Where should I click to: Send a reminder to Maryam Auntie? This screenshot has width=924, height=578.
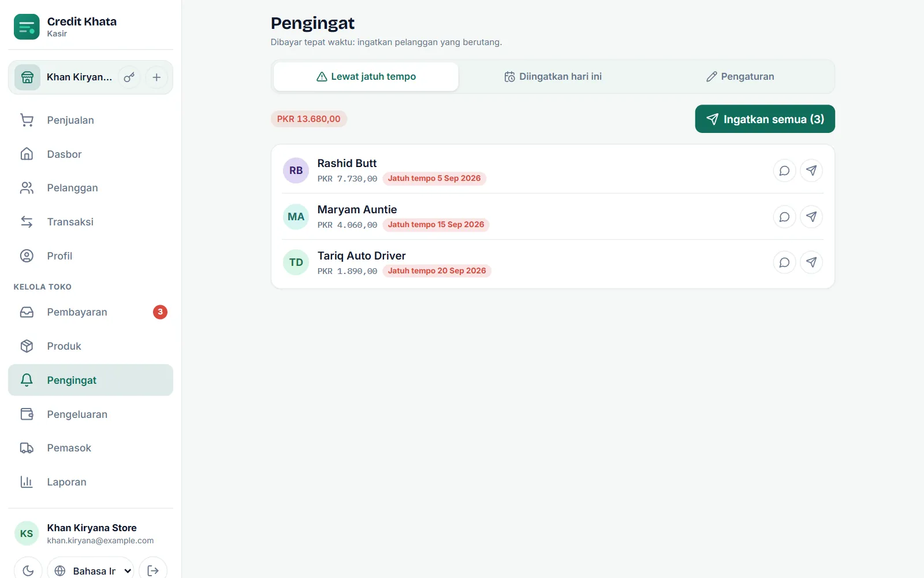click(811, 217)
